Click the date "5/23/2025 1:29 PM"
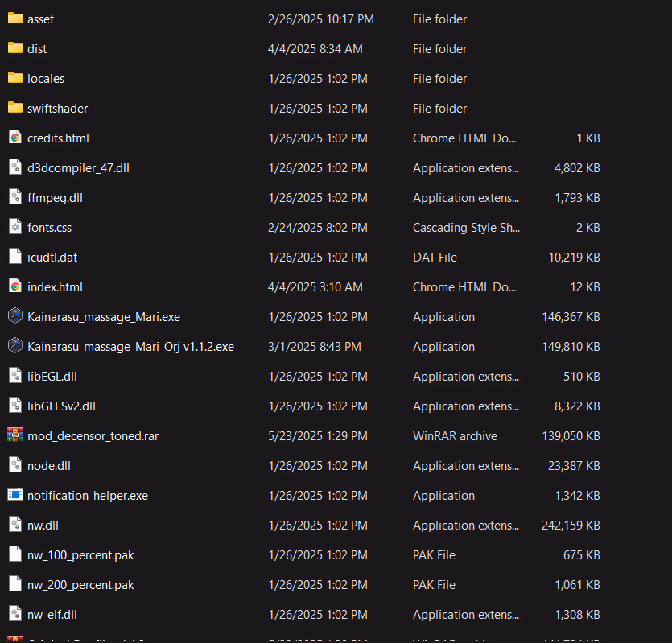 tap(318, 436)
